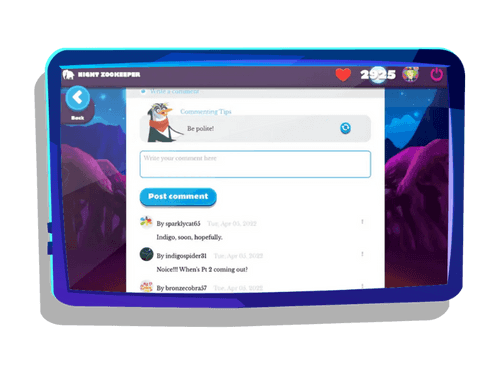The height and width of the screenshot is (375, 500).
Task: Go back using the Back arrow
Action: click(78, 98)
